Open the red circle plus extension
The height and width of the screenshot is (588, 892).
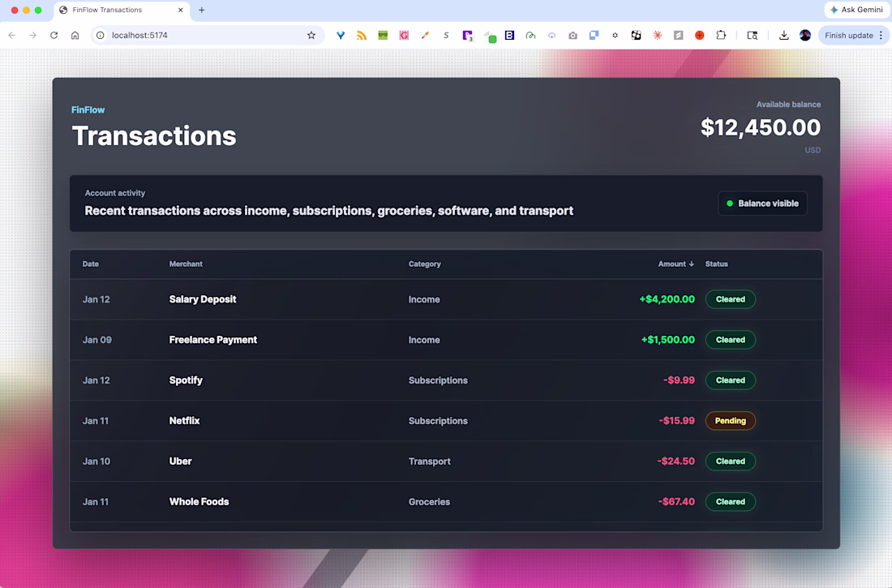point(700,36)
